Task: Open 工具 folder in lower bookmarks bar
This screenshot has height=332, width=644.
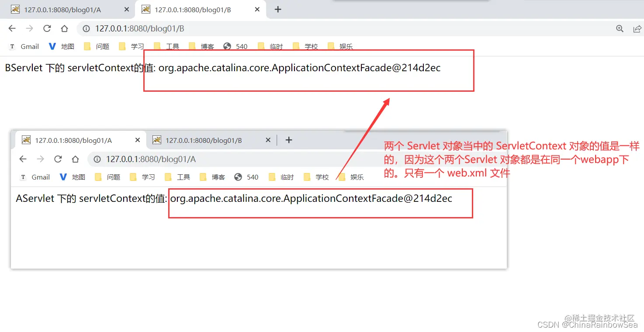Action: [x=177, y=177]
